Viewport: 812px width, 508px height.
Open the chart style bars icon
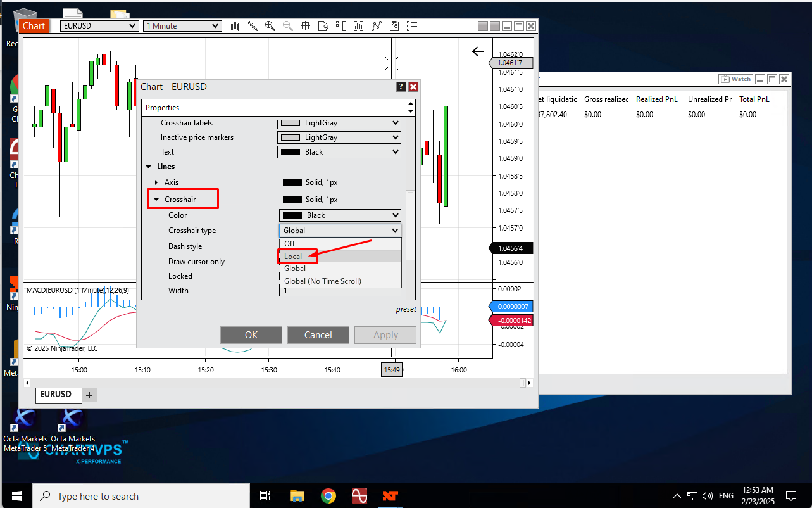235,26
